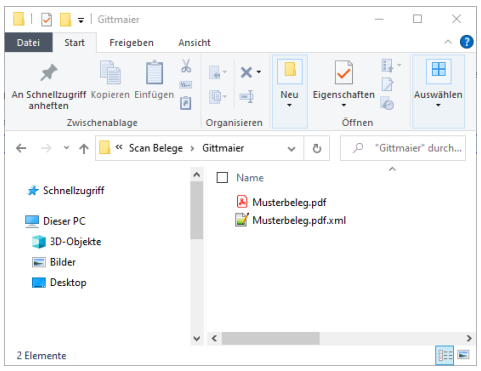Expand the hidden breadcrumb path chevrons
The width and height of the screenshot is (481, 371).
click(119, 147)
